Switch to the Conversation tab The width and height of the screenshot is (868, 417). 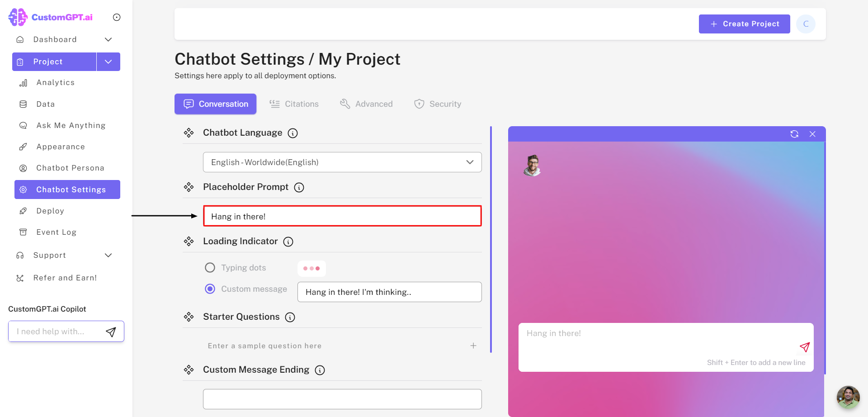[x=216, y=104]
